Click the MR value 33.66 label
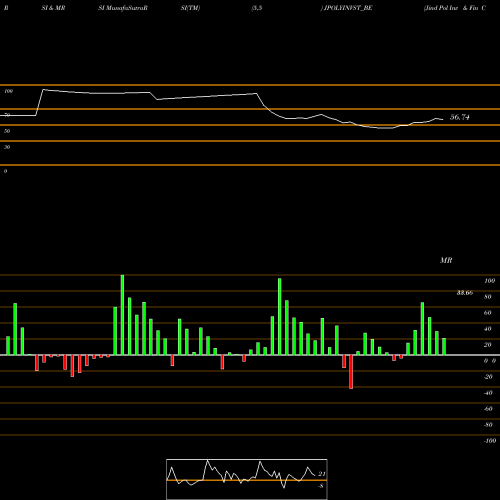The image size is (500, 500). (465, 293)
